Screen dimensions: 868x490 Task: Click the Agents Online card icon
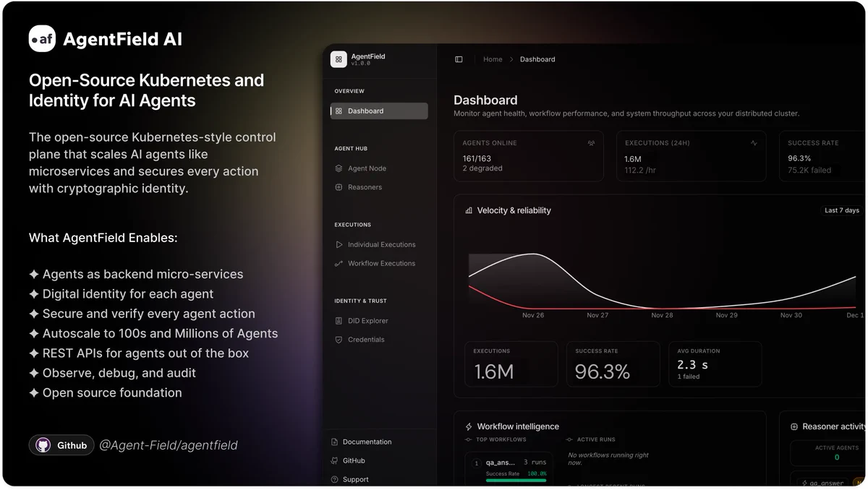pos(591,143)
